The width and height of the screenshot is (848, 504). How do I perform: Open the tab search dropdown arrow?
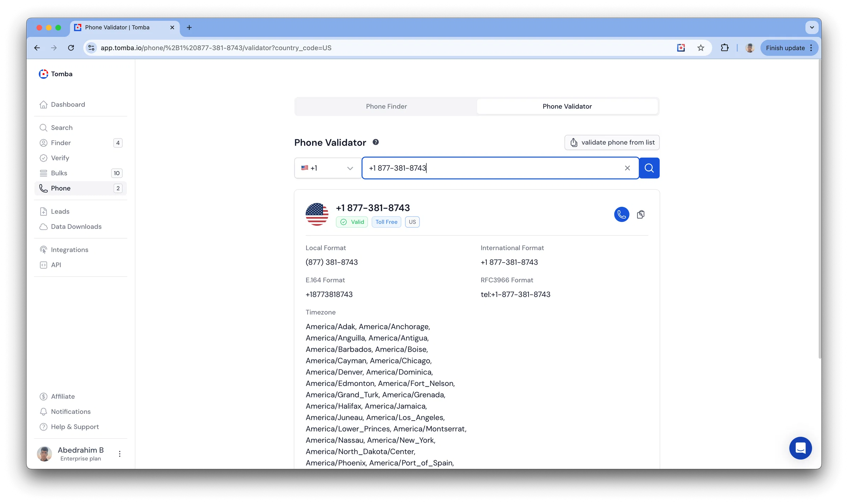[x=812, y=28]
